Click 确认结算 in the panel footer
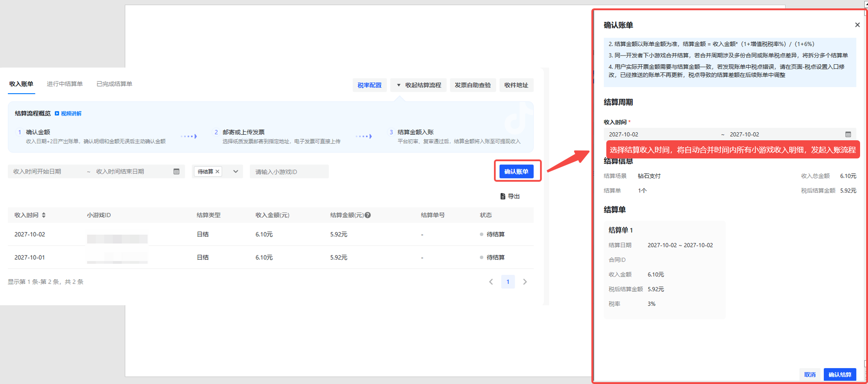Image resolution: width=868 pixels, height=384 pixels. 840,375
